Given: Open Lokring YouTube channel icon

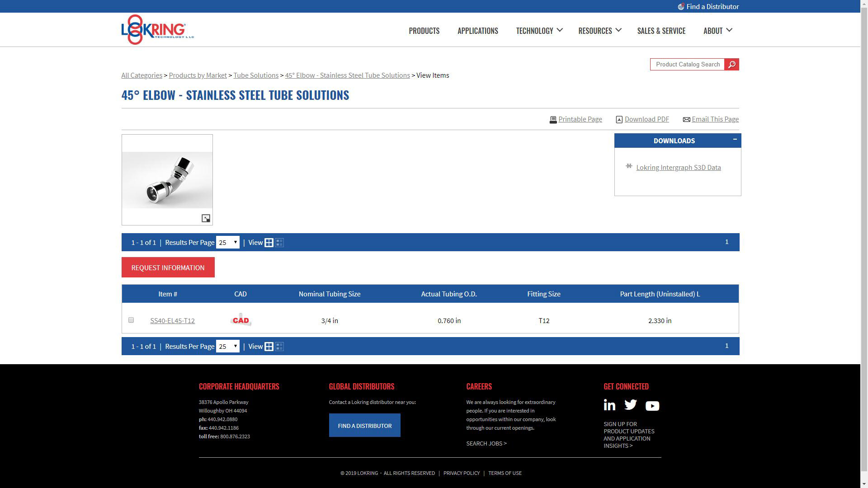Looking at the screenshot, I should tap(652, 406).
